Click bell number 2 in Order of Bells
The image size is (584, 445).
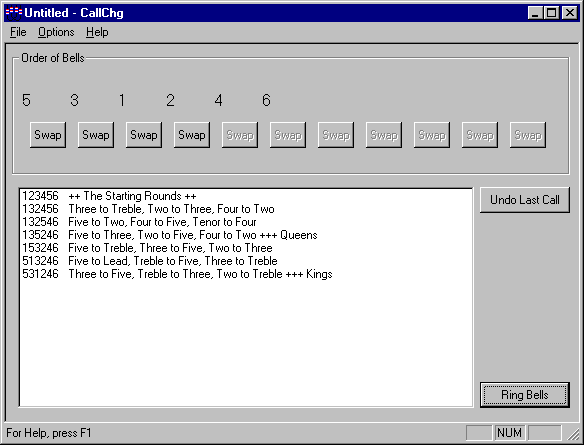170,100
